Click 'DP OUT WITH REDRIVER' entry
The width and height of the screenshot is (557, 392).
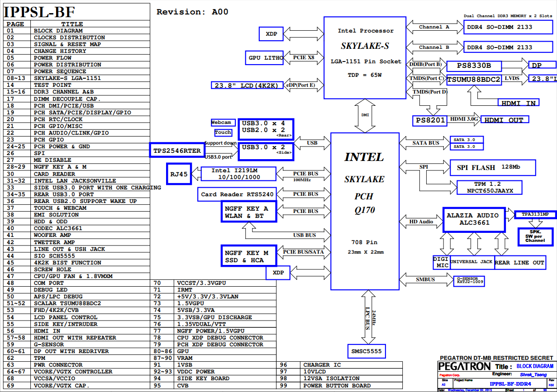(77, 351)
